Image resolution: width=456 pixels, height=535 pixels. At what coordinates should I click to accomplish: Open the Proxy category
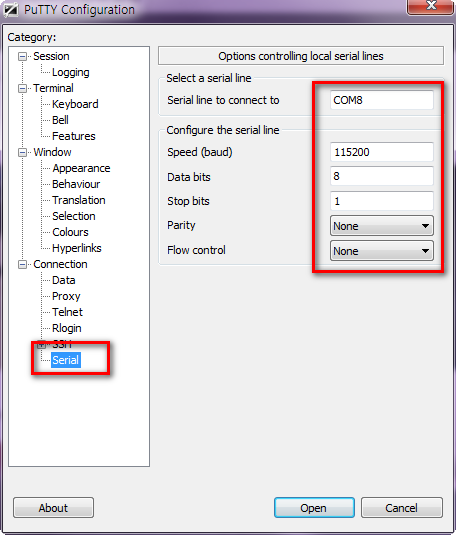click(66, 297)
